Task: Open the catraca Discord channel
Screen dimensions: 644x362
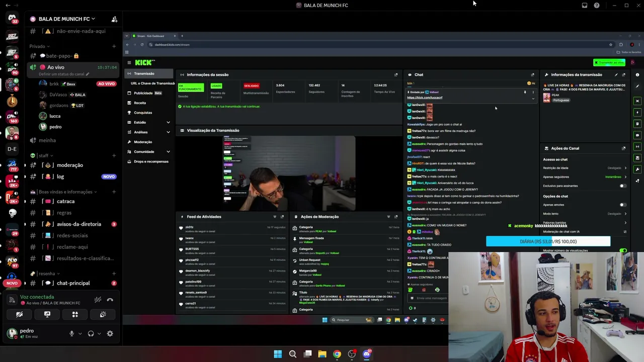Action: [65, 202]
